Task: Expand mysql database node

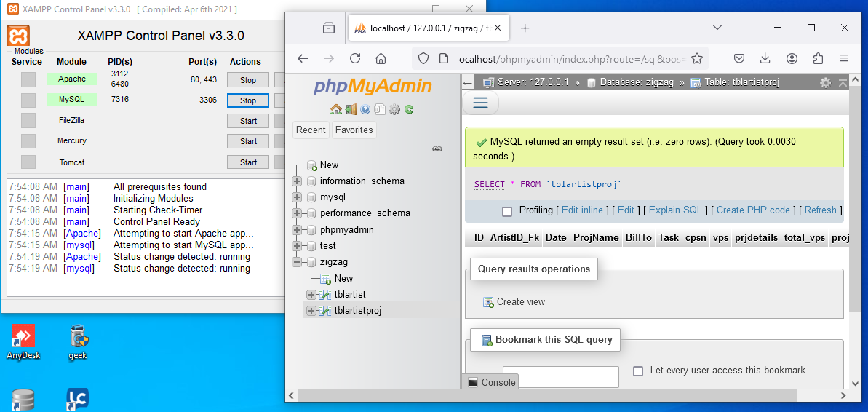Action: pos(297,197)
